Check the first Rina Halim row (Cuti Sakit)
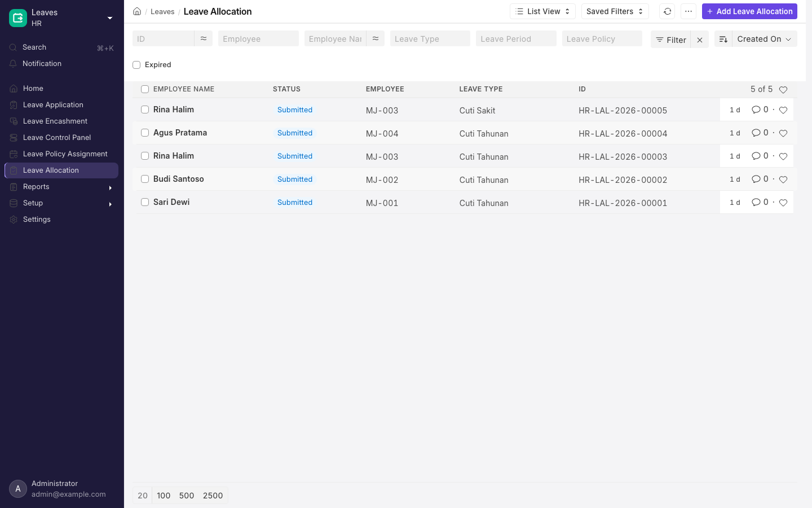The width and height of the screenshot is (812, 508). point(145,110)
